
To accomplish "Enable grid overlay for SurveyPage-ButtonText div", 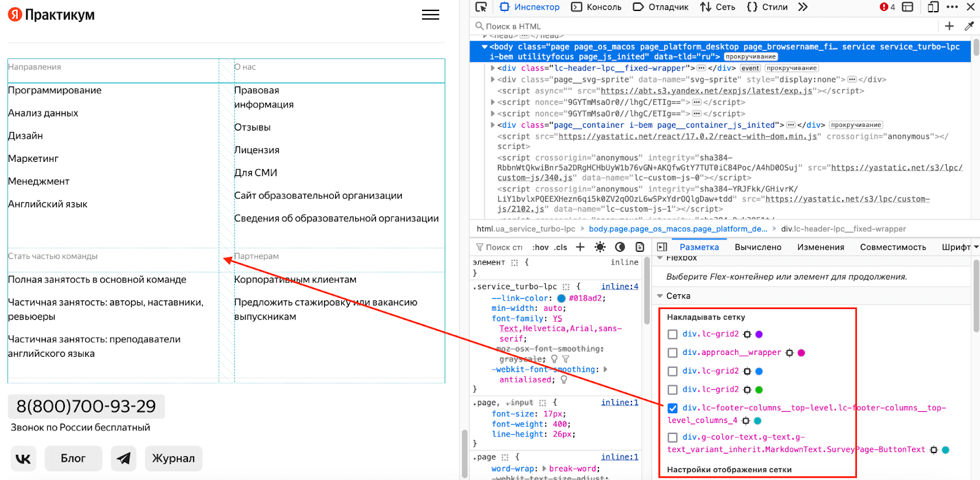I will click(673, 437).
